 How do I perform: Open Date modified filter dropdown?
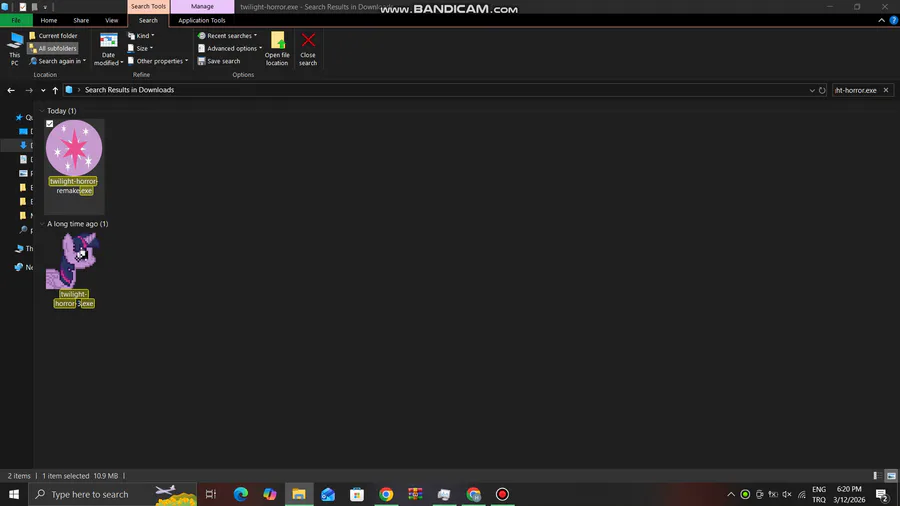108,49
